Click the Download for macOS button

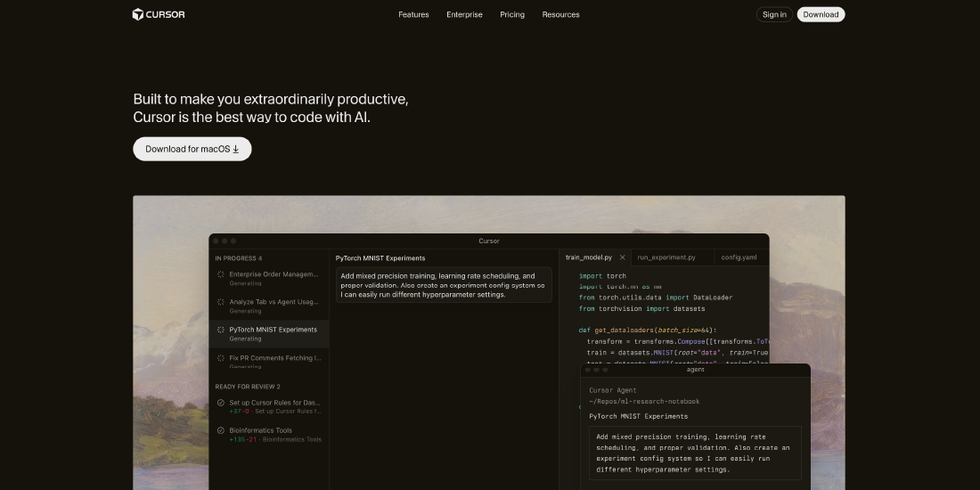192,149
